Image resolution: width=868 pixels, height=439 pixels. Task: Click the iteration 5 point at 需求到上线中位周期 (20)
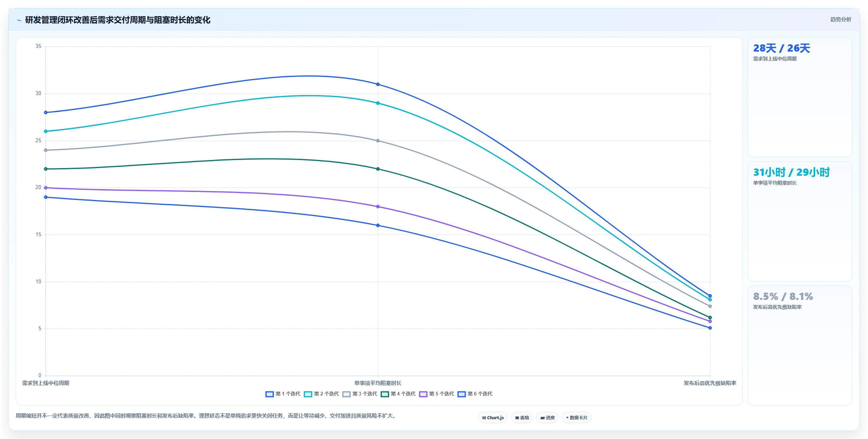click(46, 188)
